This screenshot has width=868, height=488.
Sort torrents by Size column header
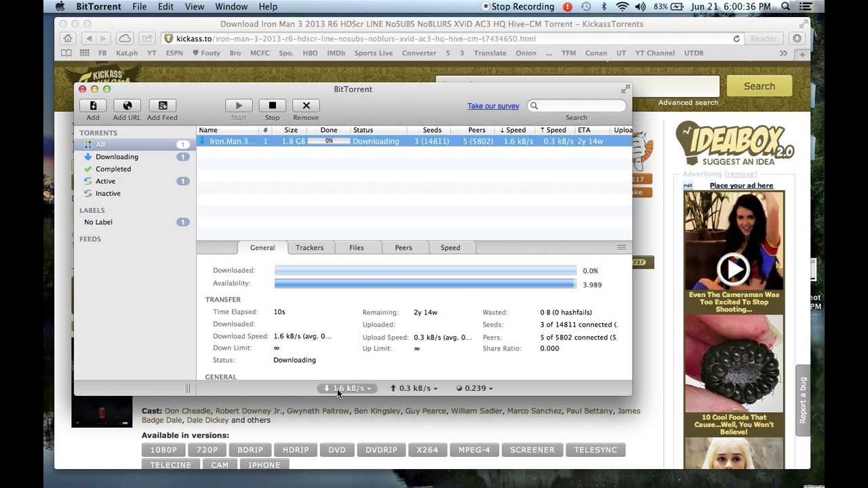point(291,130)
